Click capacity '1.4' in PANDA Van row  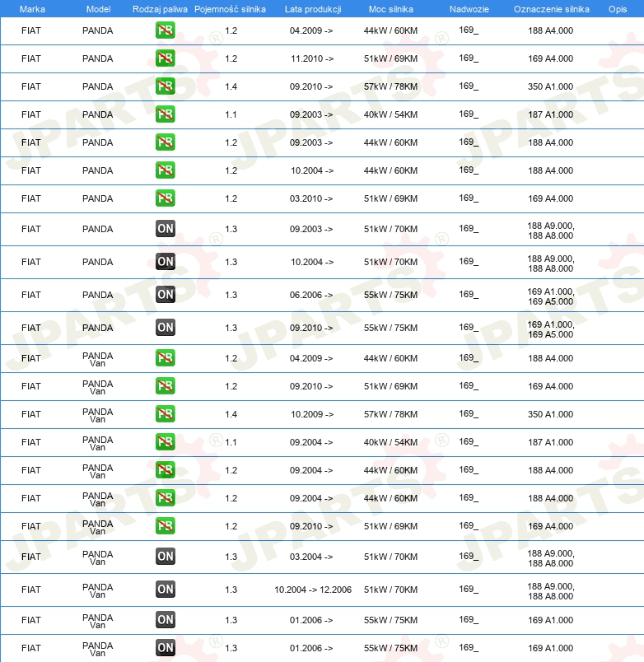231,414
